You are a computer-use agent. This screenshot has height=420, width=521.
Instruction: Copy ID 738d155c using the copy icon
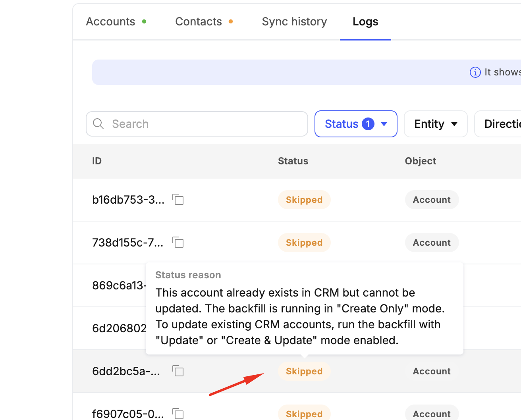point(178,242)
